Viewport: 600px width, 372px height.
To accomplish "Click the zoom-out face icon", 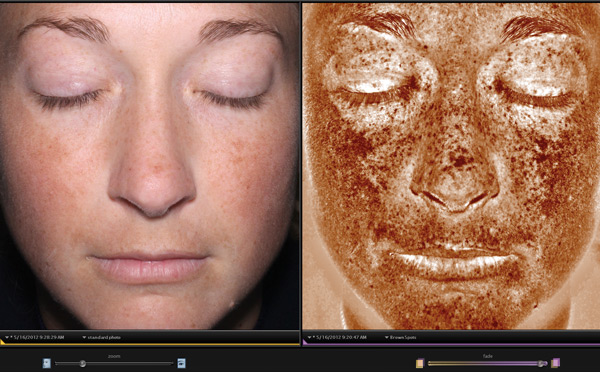I will (x=47, y=363).
